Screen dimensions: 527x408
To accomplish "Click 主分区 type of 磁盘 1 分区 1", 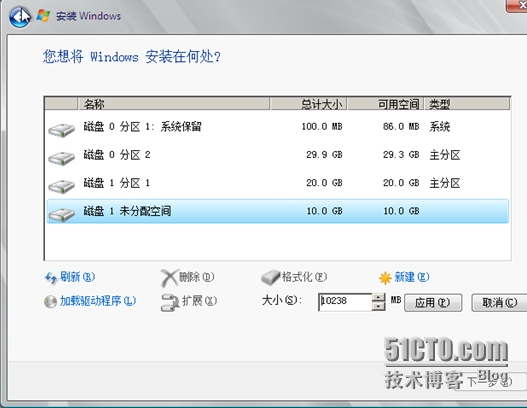I will [x=445, y=183].
